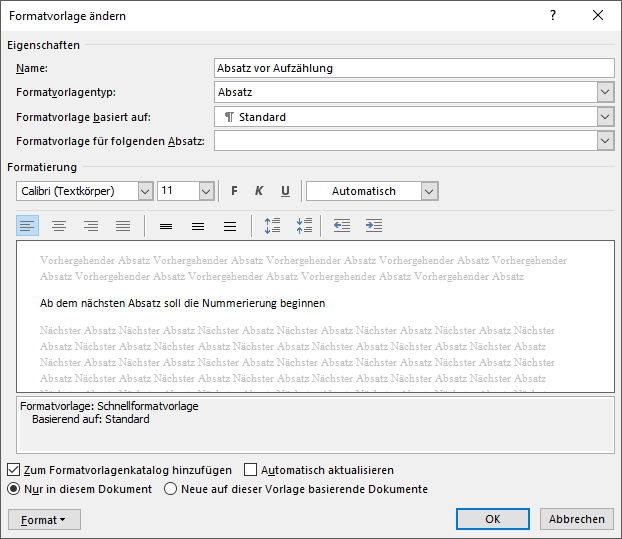Apply justified text alignment
622x539 pixels.
(123, 226)
